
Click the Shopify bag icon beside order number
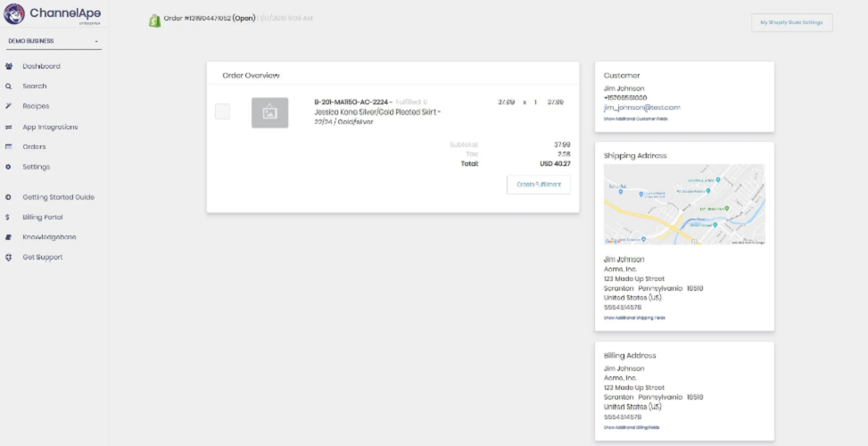point(154,21)
